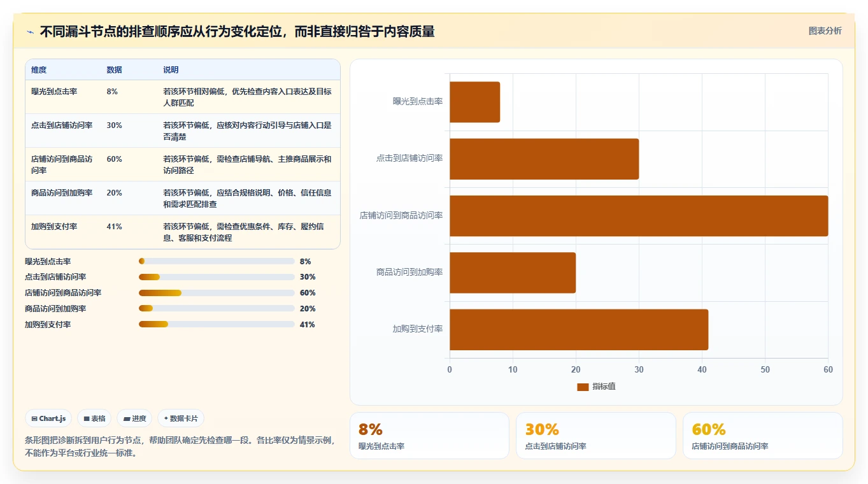Click y-axis label 加购到支付率 in chart

tap(418, 329)
